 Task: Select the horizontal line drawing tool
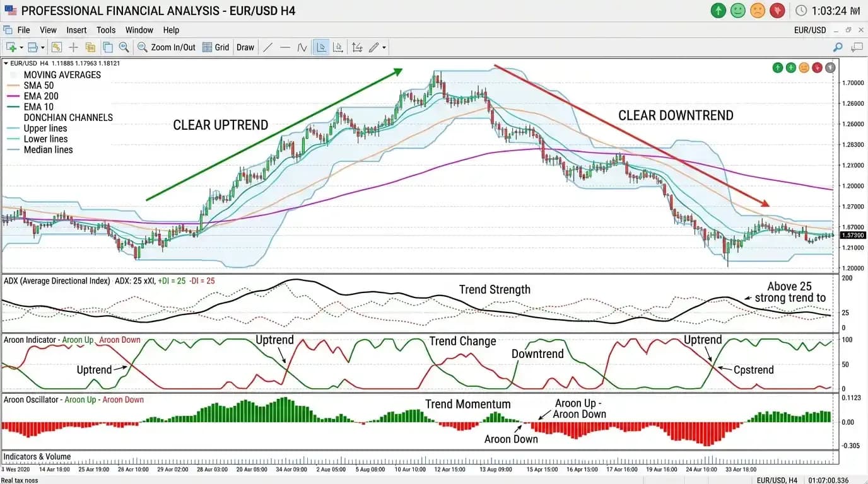click(x=285, y=47)
